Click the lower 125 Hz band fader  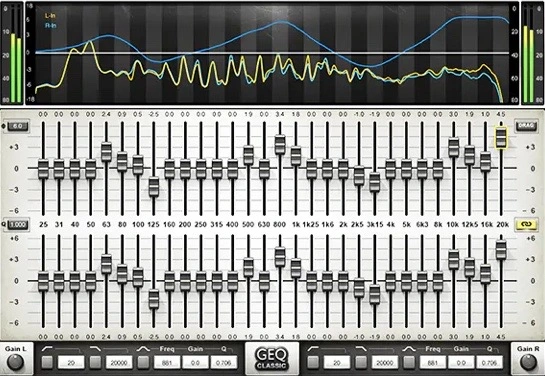coord(154,299)
